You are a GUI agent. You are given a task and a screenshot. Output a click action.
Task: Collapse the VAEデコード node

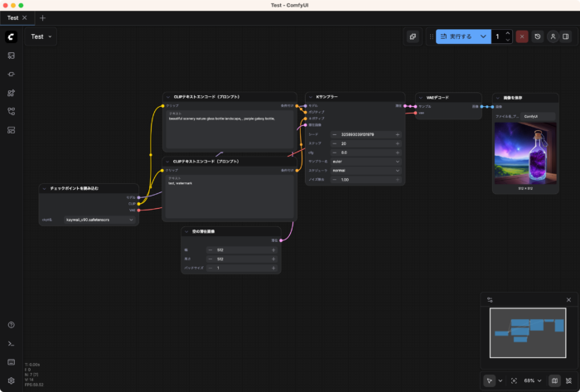pyautogui.click(x=420, y=97)
